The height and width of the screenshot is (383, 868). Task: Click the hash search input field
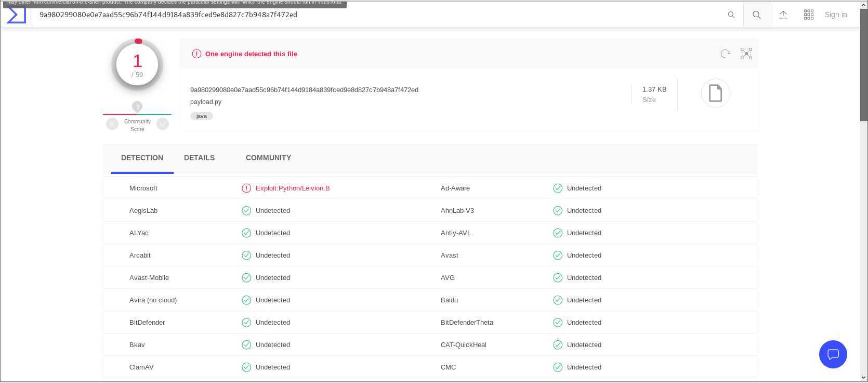tap(379, 15)
